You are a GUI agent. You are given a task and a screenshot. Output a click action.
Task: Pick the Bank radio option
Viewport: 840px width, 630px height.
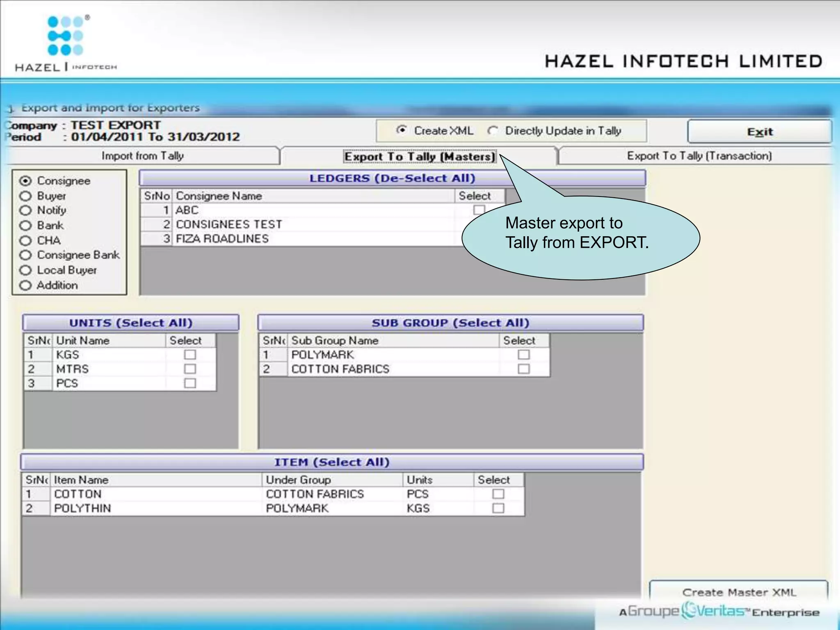25,226
